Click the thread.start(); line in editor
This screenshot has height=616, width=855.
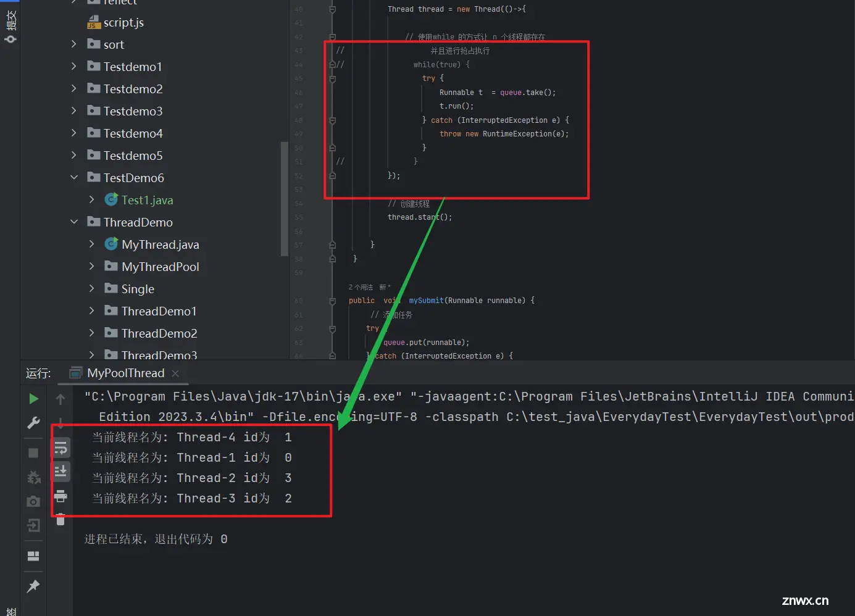pos(420,217)
